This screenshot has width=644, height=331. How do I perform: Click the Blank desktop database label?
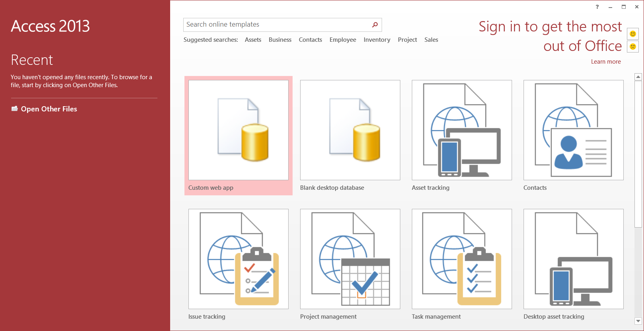(332, 188)
